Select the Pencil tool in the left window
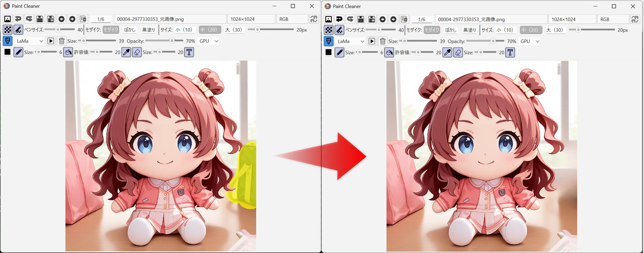This screenshot has width=644, height=253. [18, 52]
